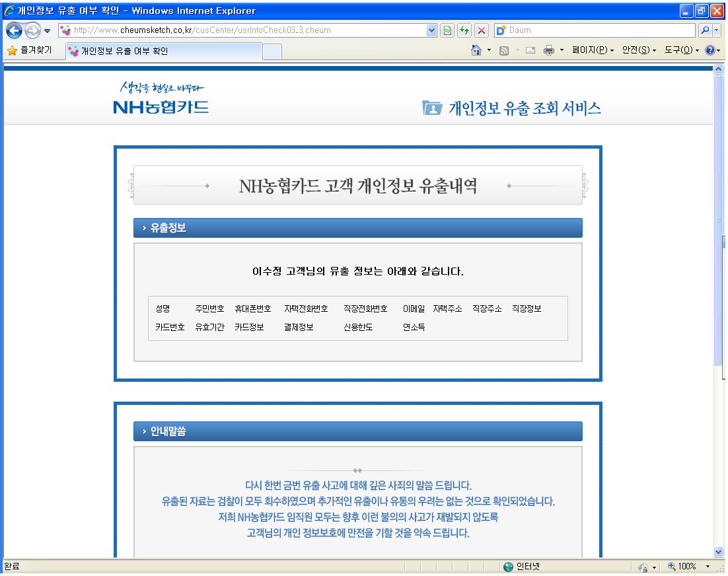The width and height of the screenshot is (728, 576).
Task: Click the RSS feeds icon
Action: pyautogui.click(x=504, y=50)
